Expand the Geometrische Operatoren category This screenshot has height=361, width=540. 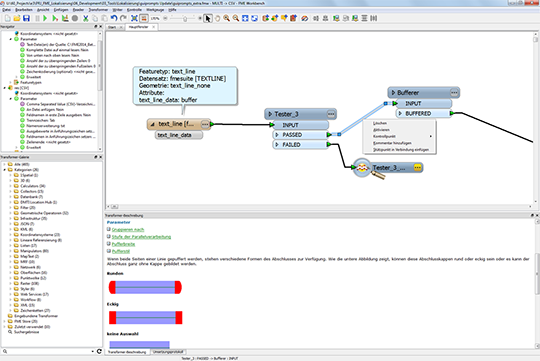pyautogui.click(x=11, y=213)
